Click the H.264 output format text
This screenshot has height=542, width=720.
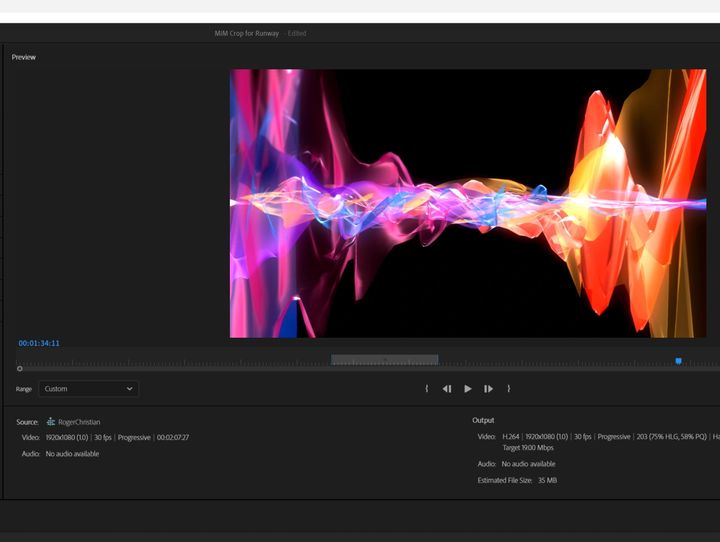coord(511,436)
